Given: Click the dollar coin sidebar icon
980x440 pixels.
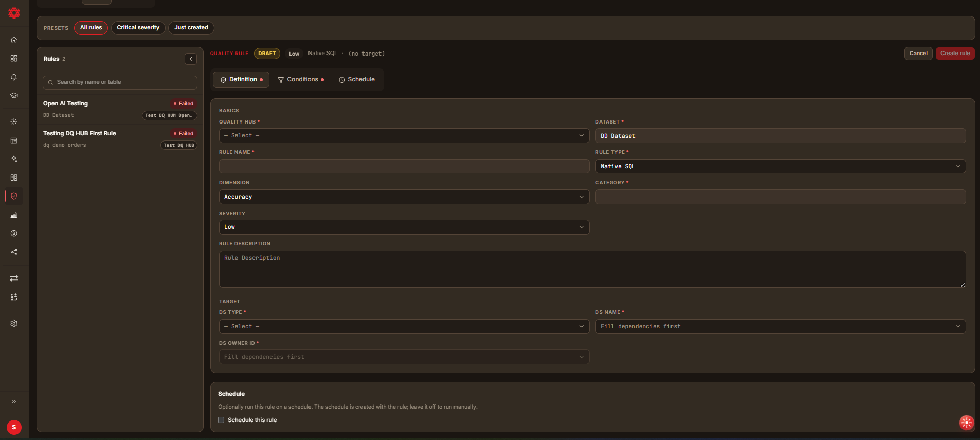Looking at the screenshot, I should click(x=14, y=233).
